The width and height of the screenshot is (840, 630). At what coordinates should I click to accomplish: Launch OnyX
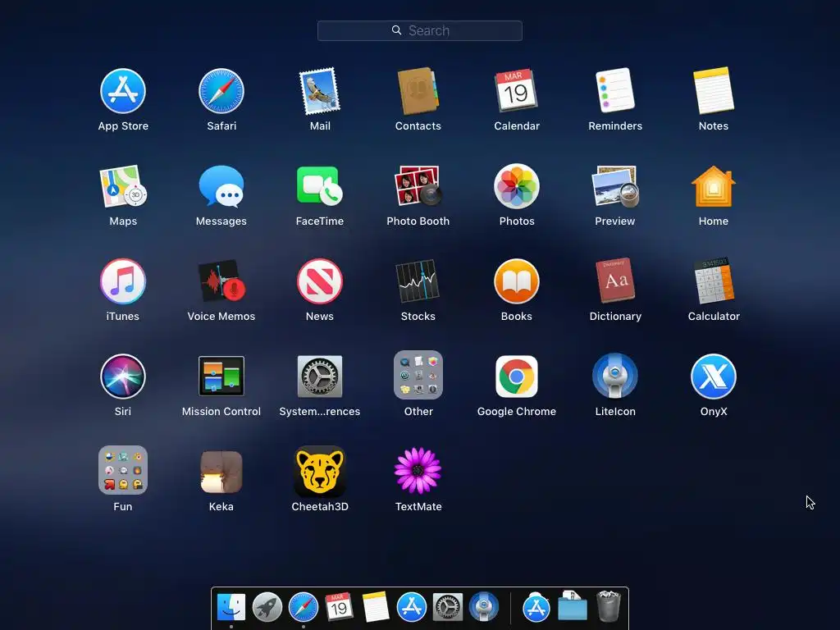714,376
